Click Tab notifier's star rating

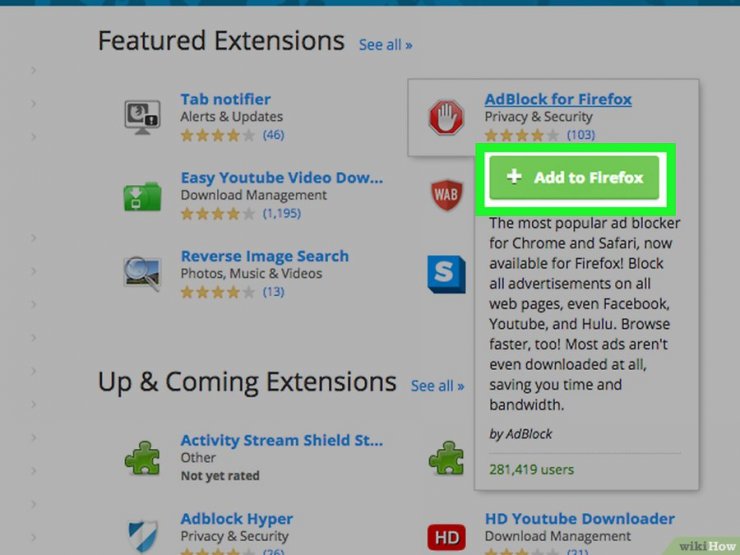[218, 135]
